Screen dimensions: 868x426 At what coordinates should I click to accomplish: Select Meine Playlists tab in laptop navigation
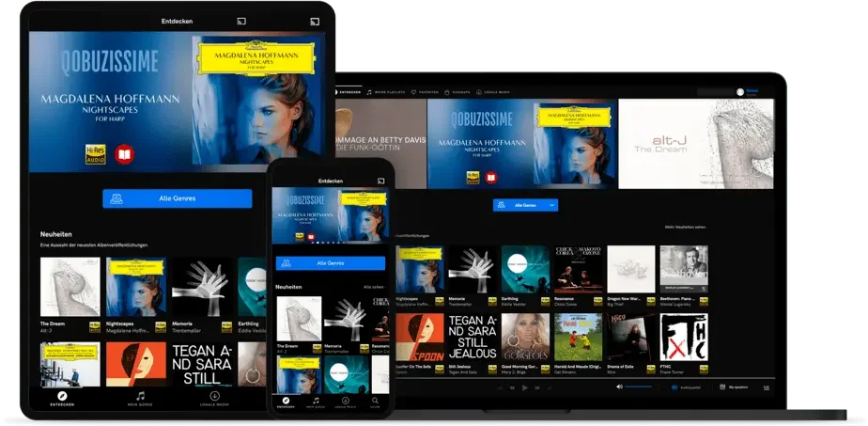(386, 92)
